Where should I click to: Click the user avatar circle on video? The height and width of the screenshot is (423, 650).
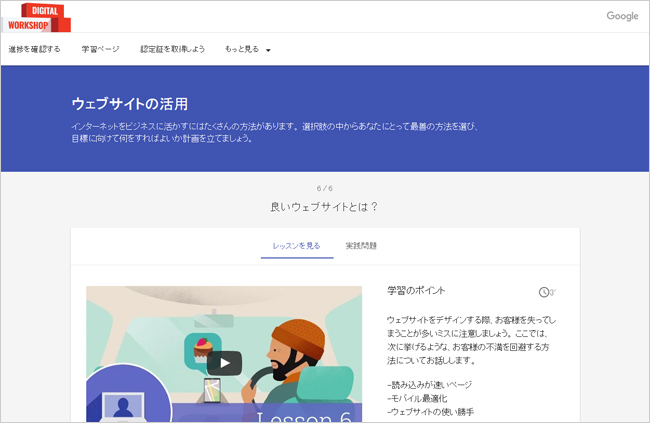[126, 395]
